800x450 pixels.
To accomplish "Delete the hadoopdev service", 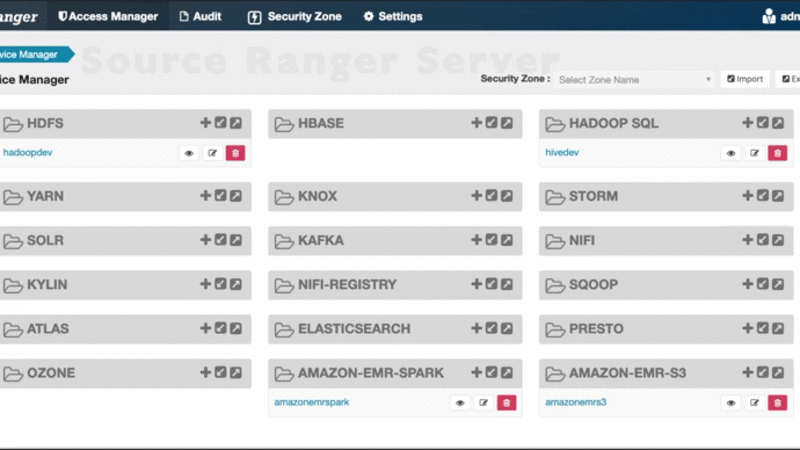I will pos(235,153).
